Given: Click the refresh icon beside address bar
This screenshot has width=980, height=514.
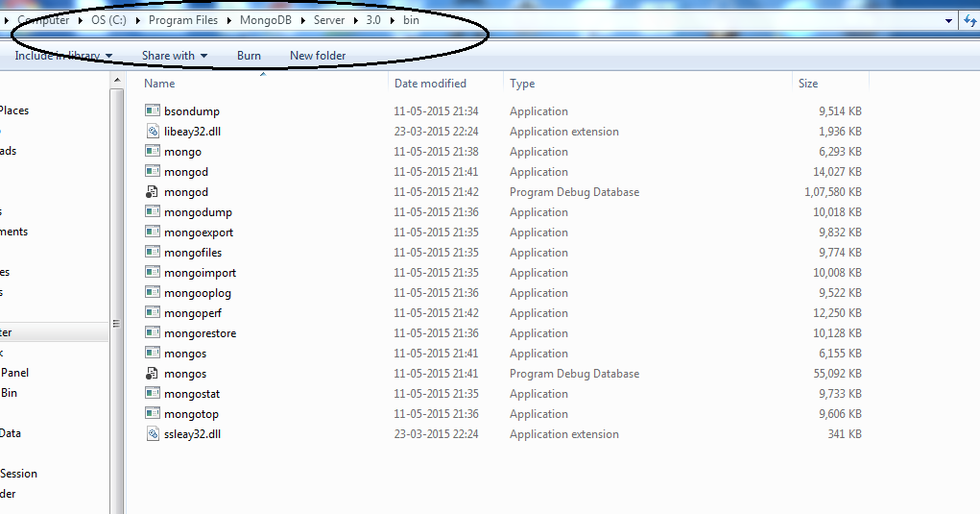Looking at the screenshot, I should [x=970, y=20].
